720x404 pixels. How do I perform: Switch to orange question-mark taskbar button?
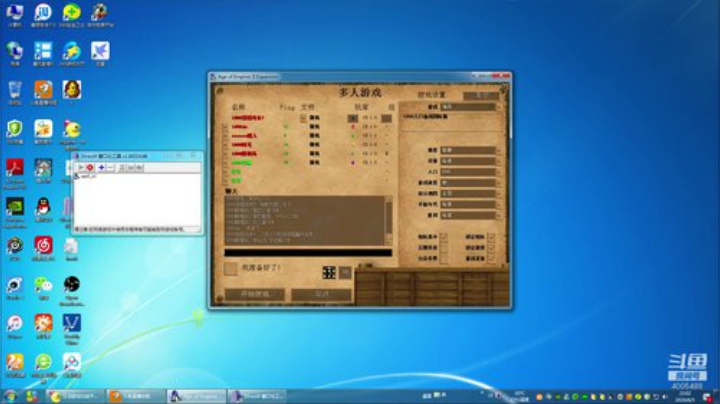tap(135, 396)
